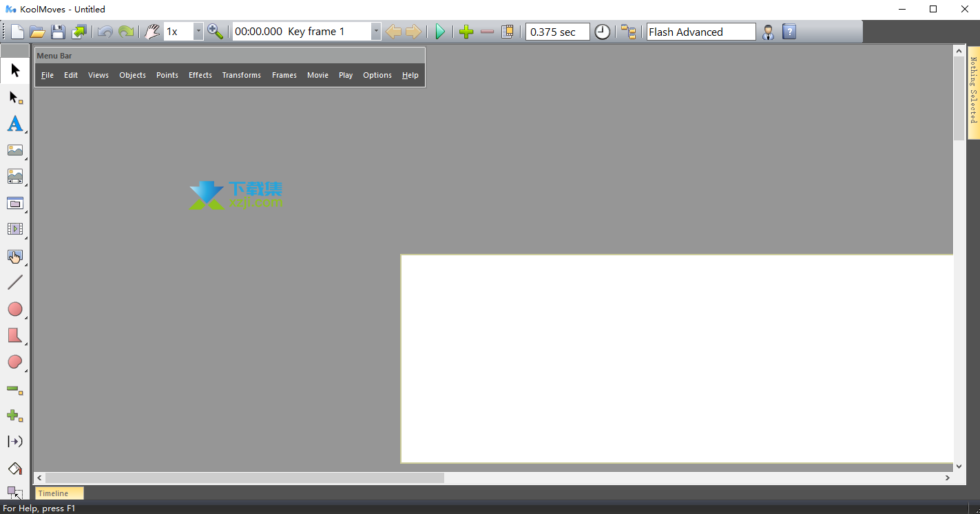Save the movie with the floppy disk icon

[x=58, y=32]
